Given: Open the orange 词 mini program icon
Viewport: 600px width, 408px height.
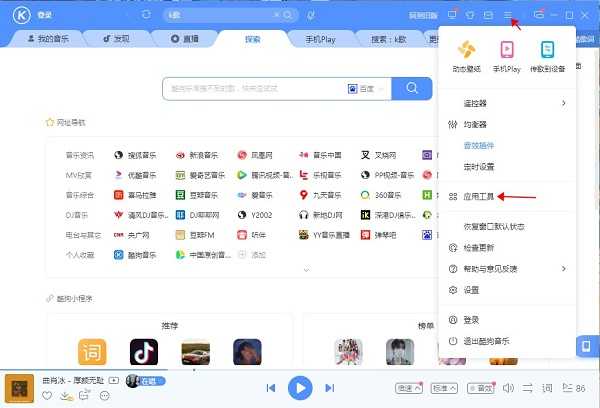Looking at the screenshot, I should (92, 352).
